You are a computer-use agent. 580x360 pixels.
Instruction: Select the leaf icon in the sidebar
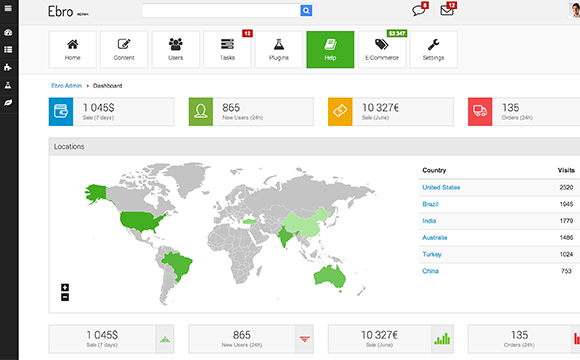tap(8, 102)
